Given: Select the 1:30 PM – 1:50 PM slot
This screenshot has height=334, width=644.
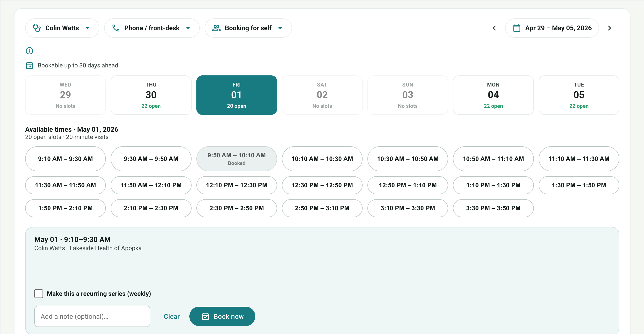Looking at the screenshot, I should [x=579, y=185].
